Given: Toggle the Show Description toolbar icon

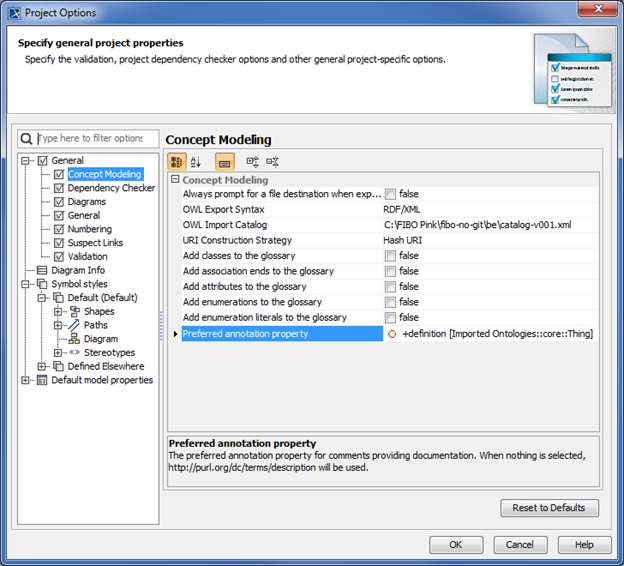Looking at the screenshot, I should coord(224,162).
